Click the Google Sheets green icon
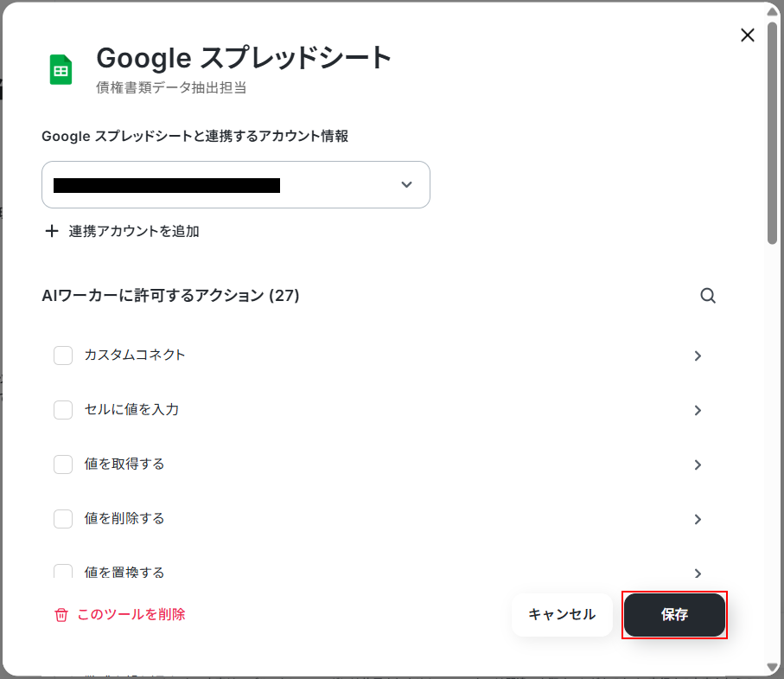This screenshot has width=784, height=679. (x=61, y=69)
